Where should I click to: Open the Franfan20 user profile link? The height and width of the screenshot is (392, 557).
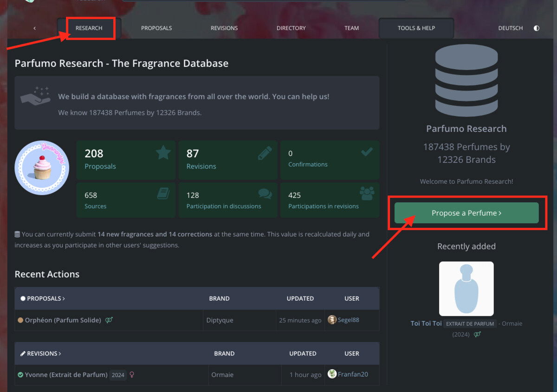353,374
